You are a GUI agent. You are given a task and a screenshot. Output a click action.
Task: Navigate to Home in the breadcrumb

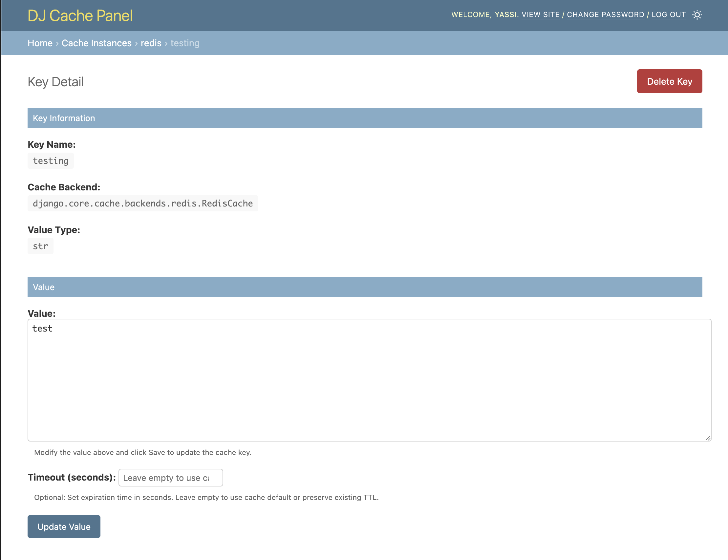pyautogui.click(x=40, y=43)
